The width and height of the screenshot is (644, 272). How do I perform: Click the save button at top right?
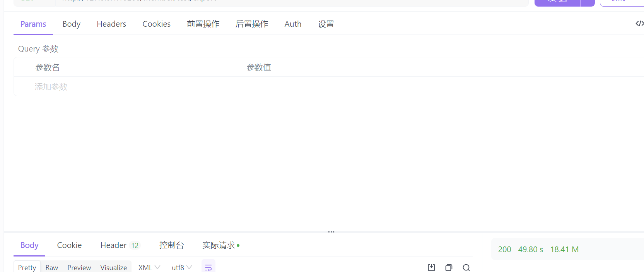pos(622,2)
